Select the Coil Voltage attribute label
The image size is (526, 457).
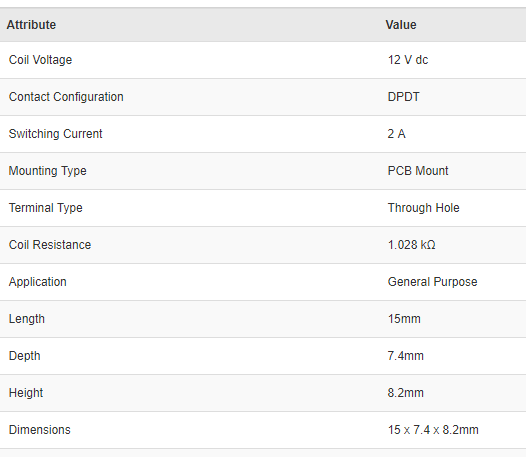click(40, 60)
